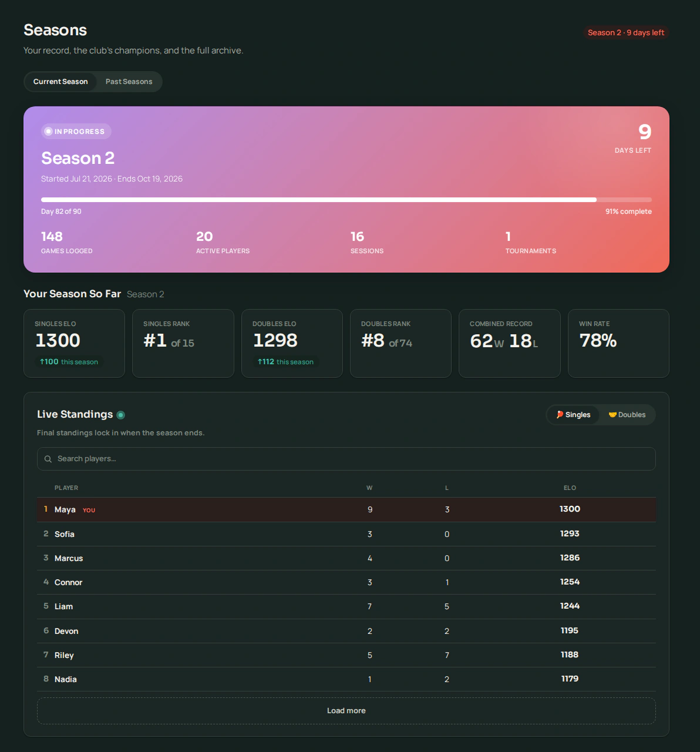Click the 91% complete label

click(x=628, y=211)
